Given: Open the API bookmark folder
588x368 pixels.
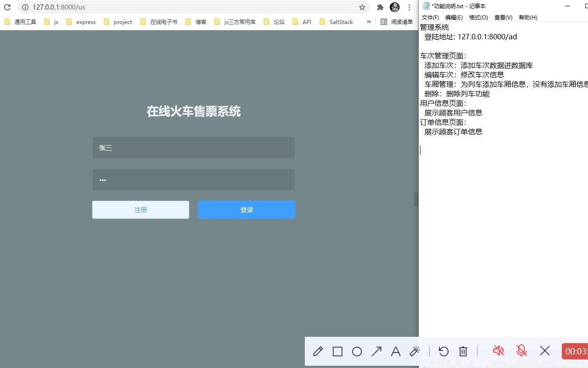Looking at the screenshot, I should 302,22.
